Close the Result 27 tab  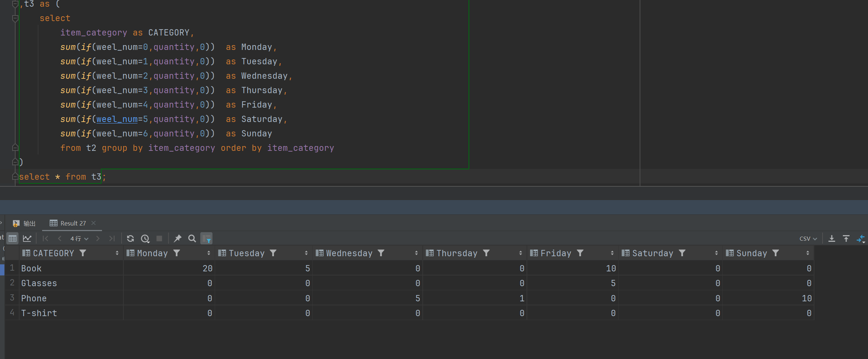coord(93,223)
